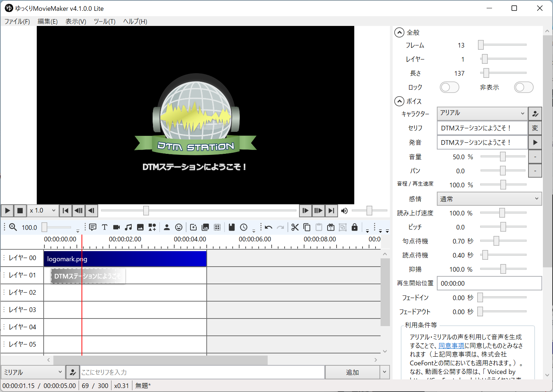553x392 pixels.
Task: Click the 再生開始位置 00:00:00 field
Action: point(490,284)
